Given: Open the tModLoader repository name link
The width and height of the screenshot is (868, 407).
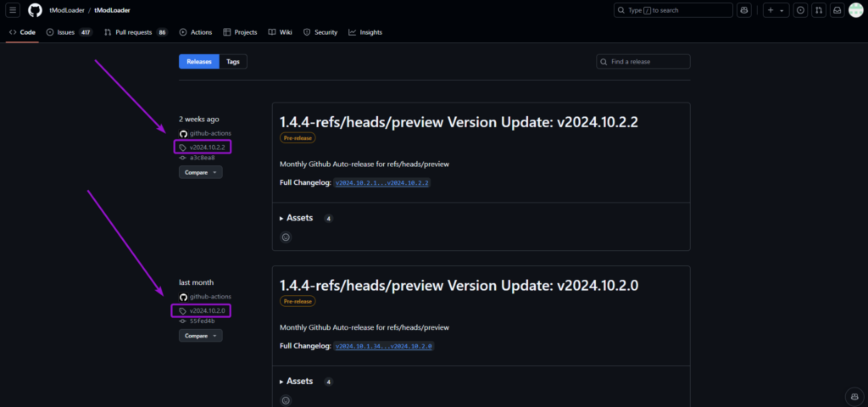Looking at the screenshot, I should [x=113, y=10].
